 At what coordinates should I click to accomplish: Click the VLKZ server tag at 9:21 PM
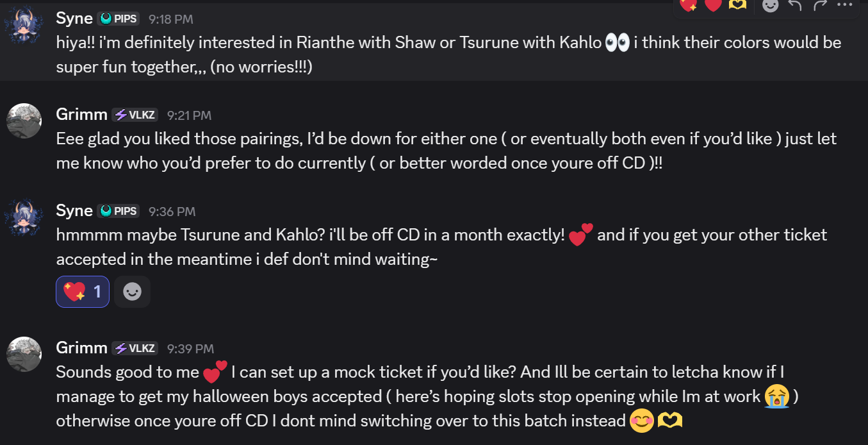coord(135,115)
